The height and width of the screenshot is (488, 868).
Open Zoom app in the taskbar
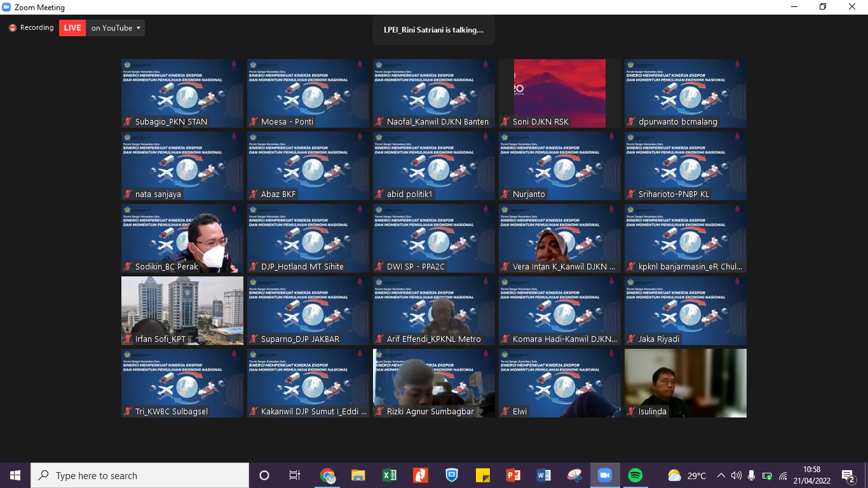coord(604,475)
